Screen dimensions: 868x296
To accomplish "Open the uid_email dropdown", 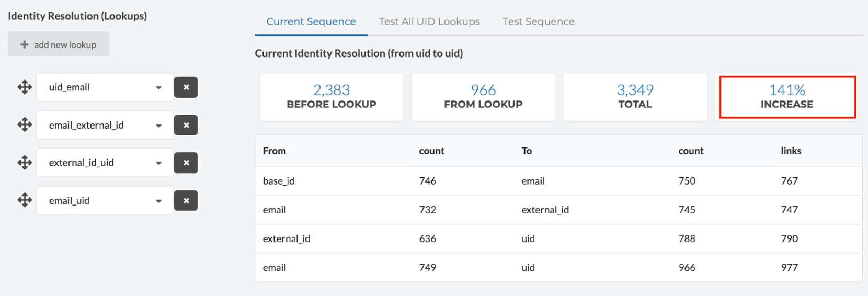I will (x=105, y=87).
